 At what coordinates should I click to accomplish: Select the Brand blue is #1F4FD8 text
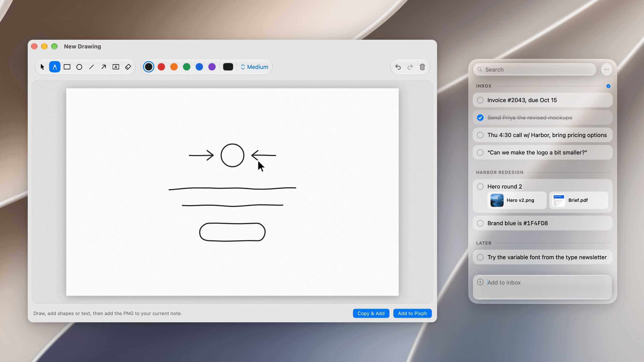(x=517, y=223)
